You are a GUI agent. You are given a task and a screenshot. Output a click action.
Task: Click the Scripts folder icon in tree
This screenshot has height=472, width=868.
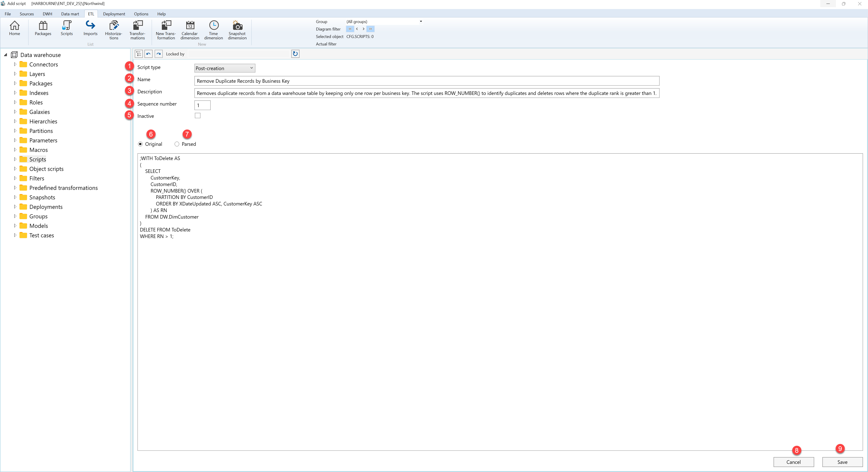(x=23, y=159)
